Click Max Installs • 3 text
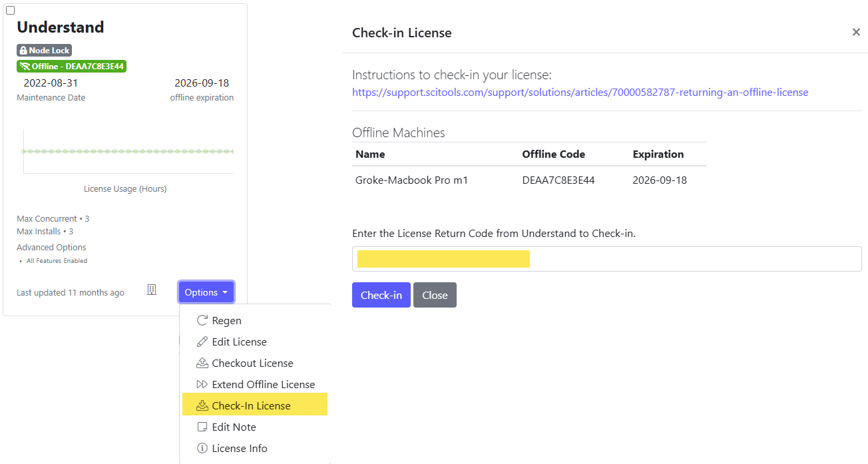The height and width of the screenshot is (464, 868). 45,231
